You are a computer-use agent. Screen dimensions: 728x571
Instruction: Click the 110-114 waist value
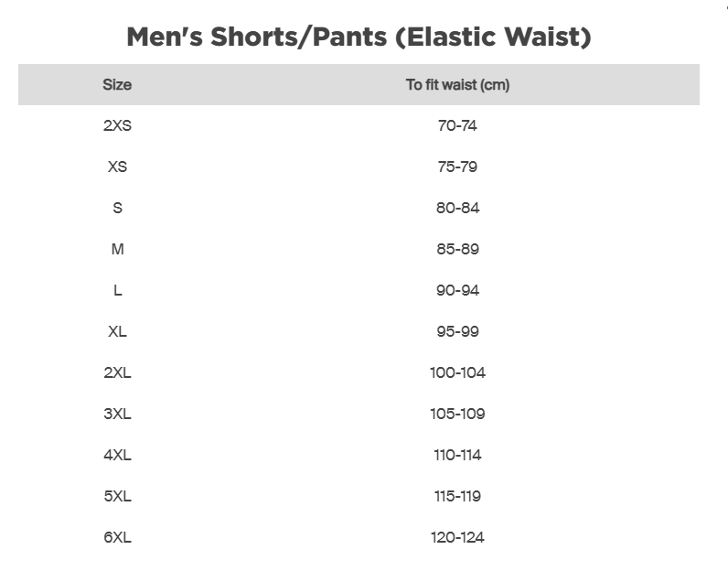(457, 455)
